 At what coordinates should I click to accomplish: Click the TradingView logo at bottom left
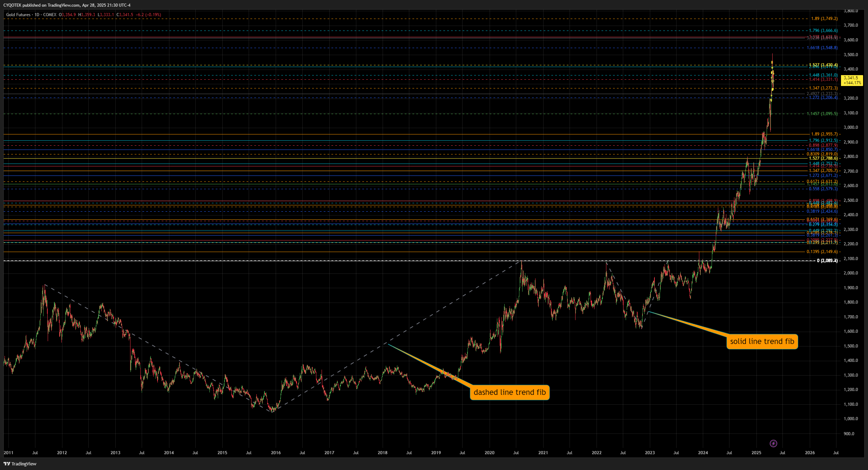point(20,464)
